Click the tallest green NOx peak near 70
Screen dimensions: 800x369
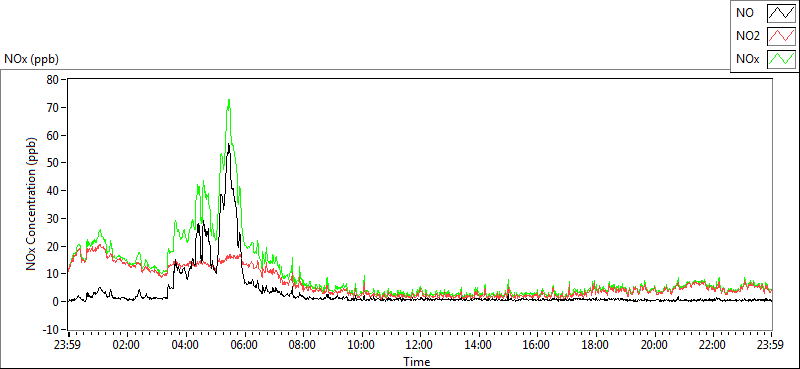click(x=229, y=100)
